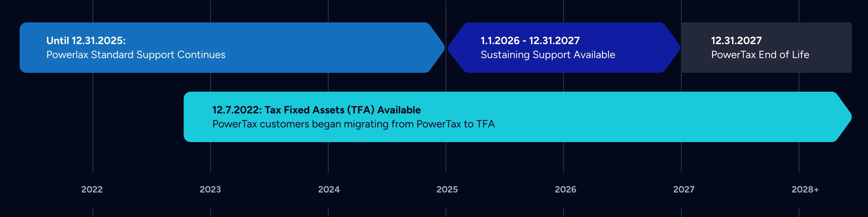Click the "1.1.2026 - 12.31.2027" date heading

pyautogui.click(x=530, y=41)
